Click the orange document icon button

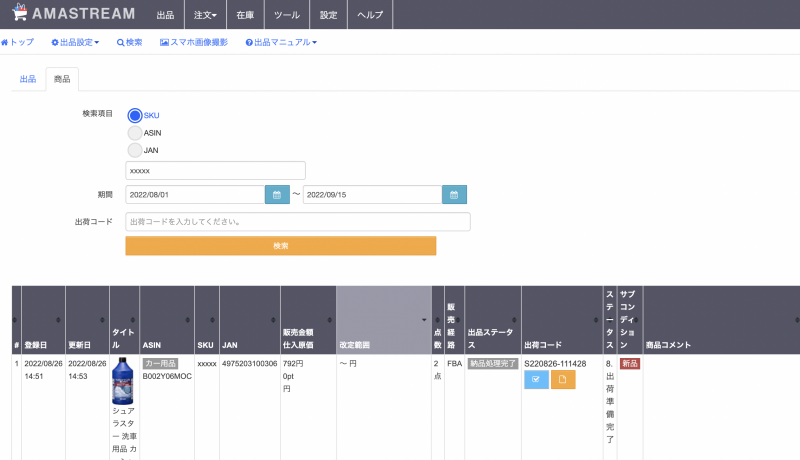pyautogui.click(x=563, y=379)
